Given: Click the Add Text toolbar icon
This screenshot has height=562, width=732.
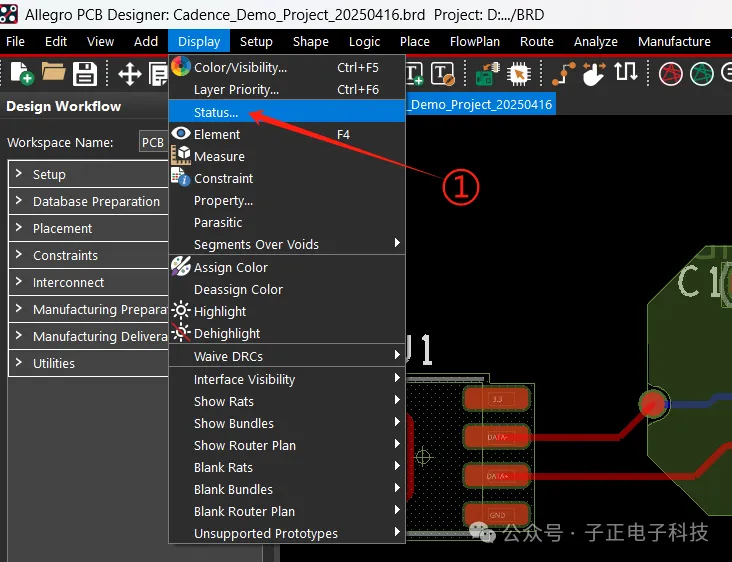Looking at the screenshot, I should pyautogui.click(x=414, y=74).
